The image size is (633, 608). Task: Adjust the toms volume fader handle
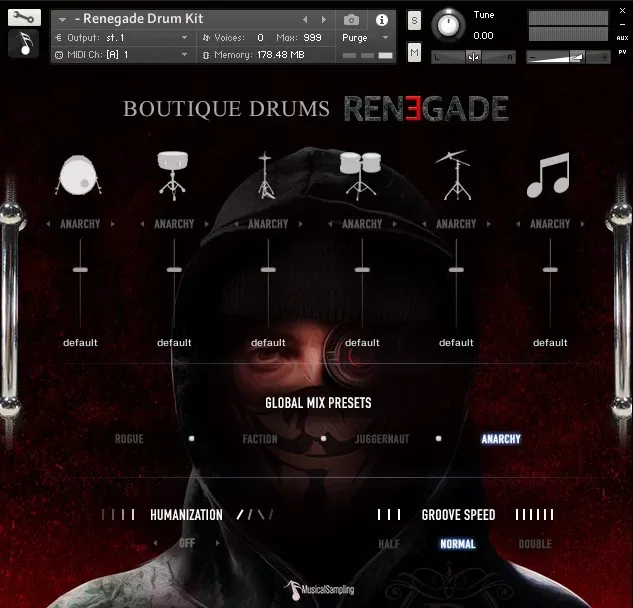pos(362,269)
